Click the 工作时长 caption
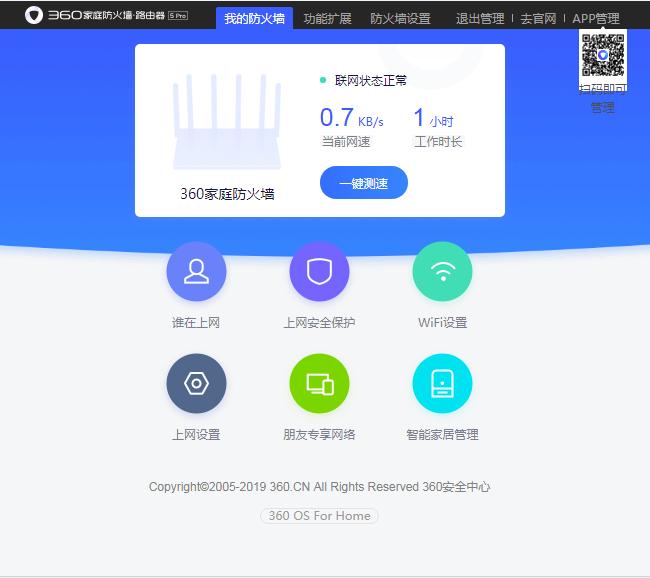 (438, 142)
